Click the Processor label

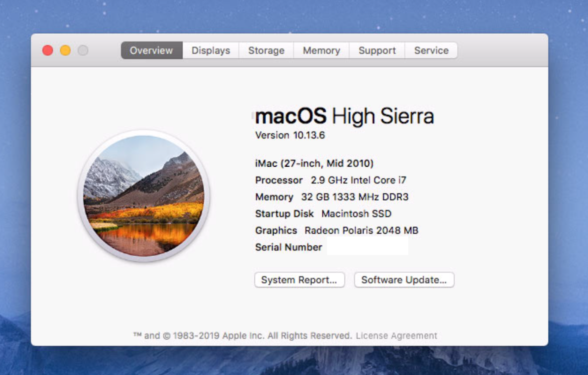pyautogui.click(x=279, y=180)
